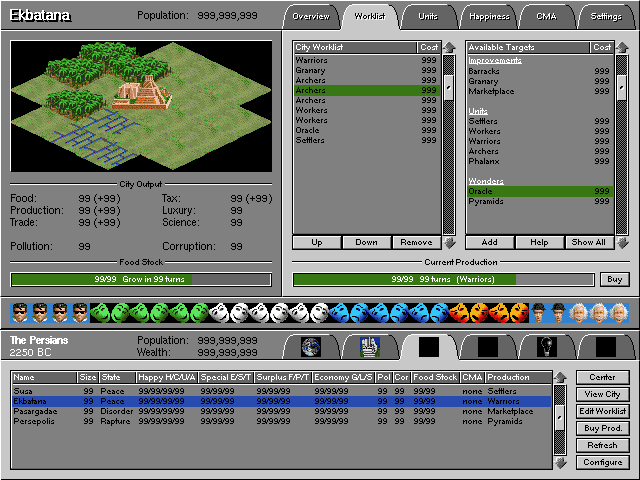Click the Available Targets scrollbar thumb

[622, 87]
